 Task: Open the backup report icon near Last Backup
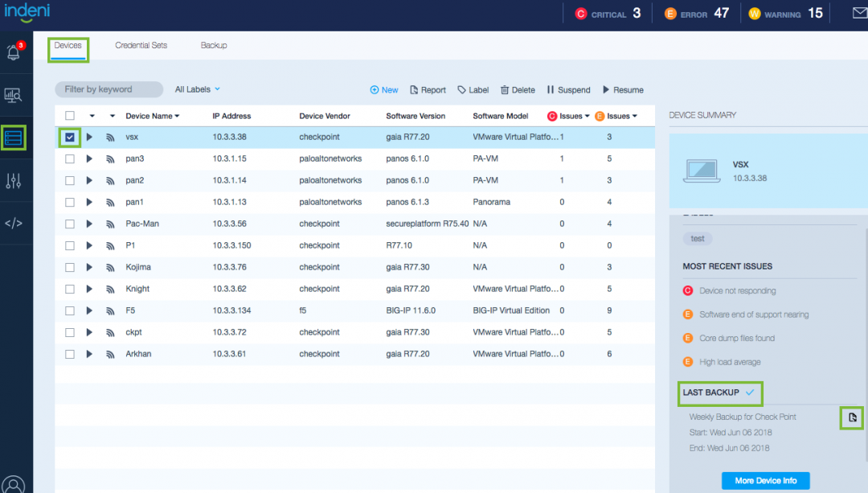click(x=850, y=417)
